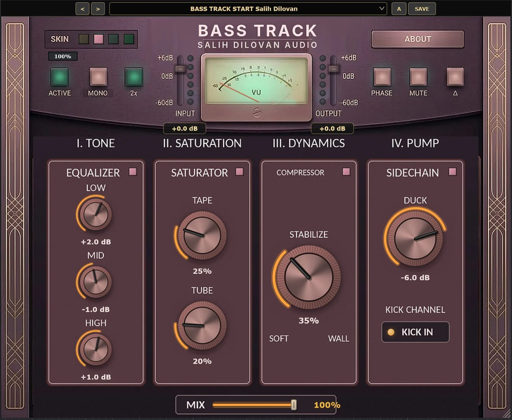Toggle 2x oversampling
The height and width of the screenshot is (420, 512).
point(134,77)
